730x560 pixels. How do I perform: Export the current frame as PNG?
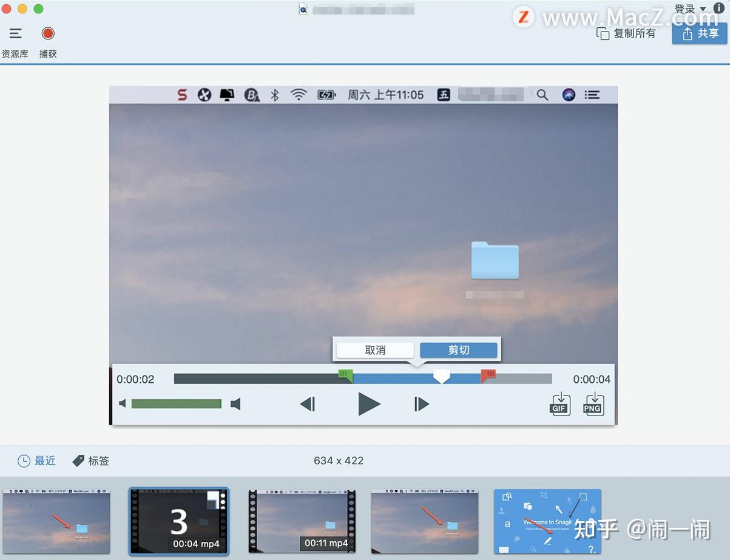click(x=593, y=404)
